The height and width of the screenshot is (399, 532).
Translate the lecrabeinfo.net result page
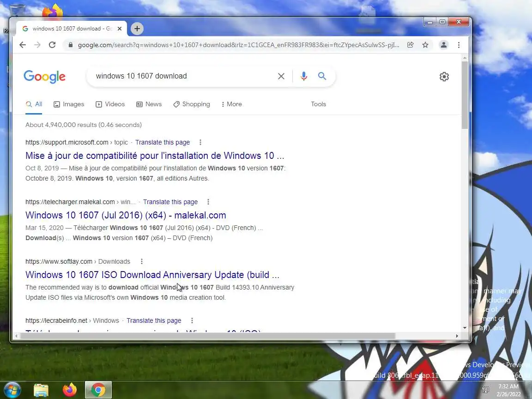[x=154, y=320]
